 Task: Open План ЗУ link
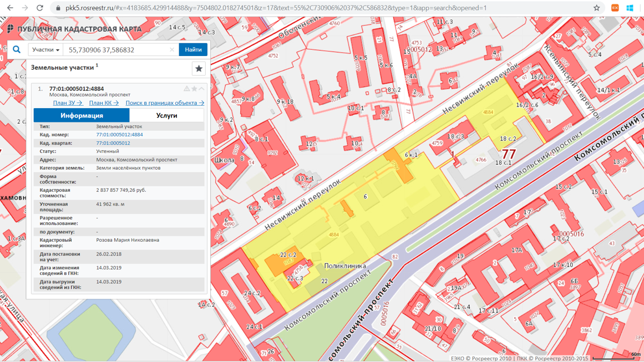[68, 103]
